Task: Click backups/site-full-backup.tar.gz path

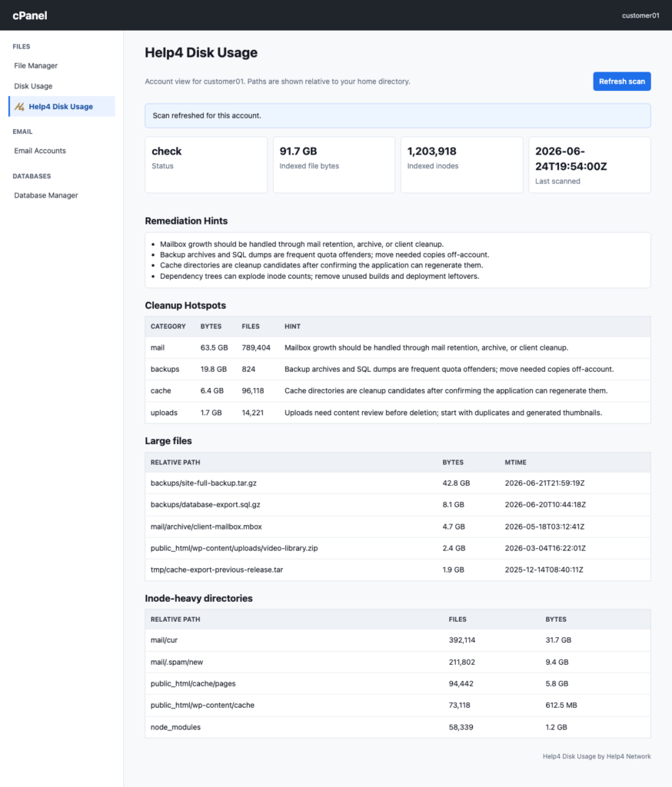Action: click(x=204, y=483)
